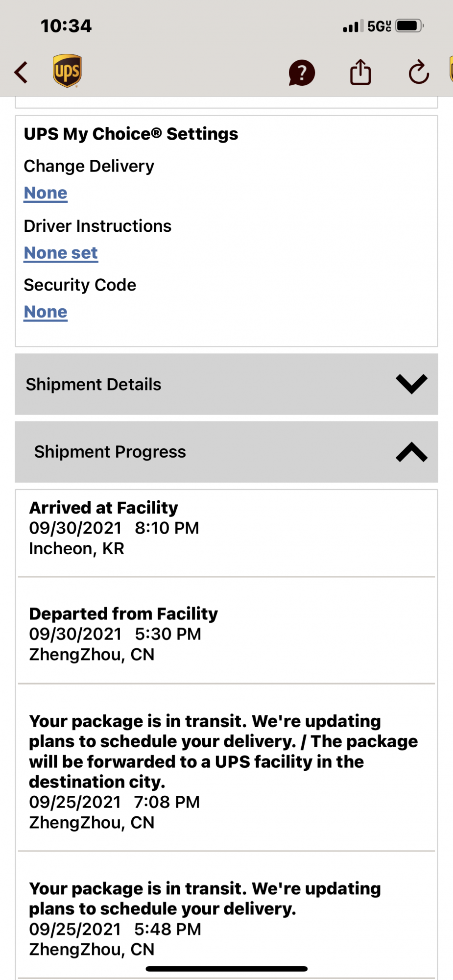Image resolution: width=453 pixels, height=980 pixels.
Task: Tap the home indicator bar
Action: [226, 969]
